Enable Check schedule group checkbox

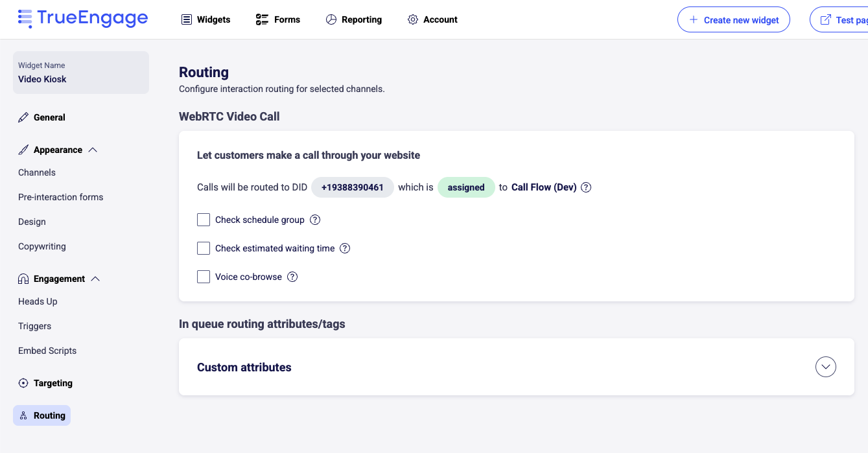(x=204, y=220)
